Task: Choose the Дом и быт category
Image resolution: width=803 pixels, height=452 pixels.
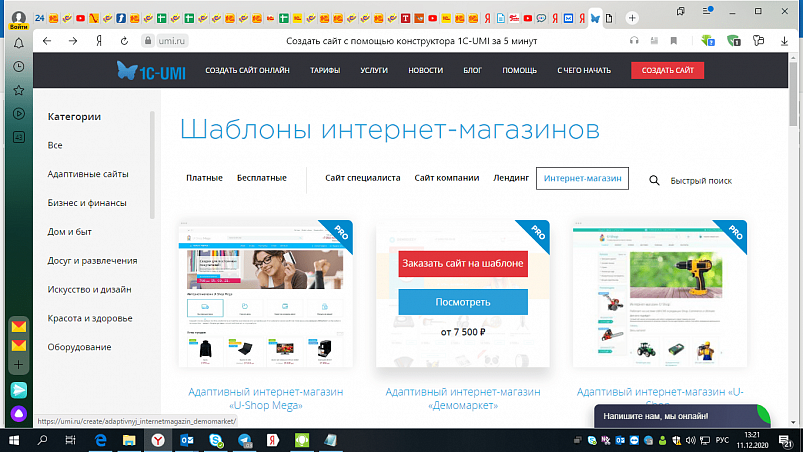Action: click(70, 231)
